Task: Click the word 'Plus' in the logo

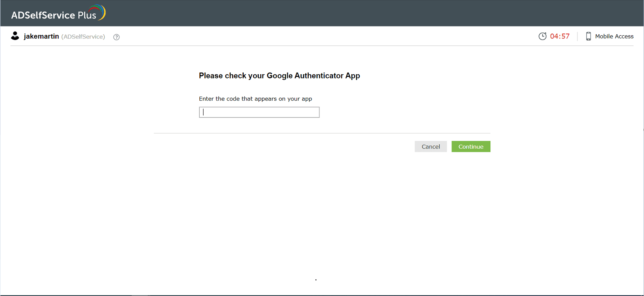Action: 87,16
